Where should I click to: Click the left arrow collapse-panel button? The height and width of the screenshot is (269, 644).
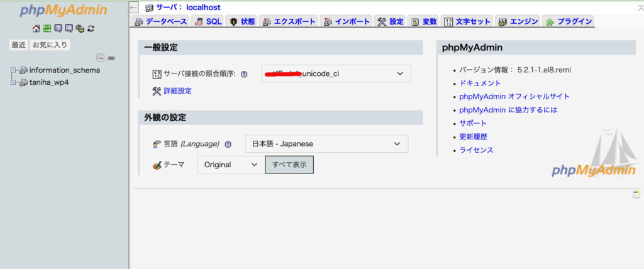(x=133, y=8)
